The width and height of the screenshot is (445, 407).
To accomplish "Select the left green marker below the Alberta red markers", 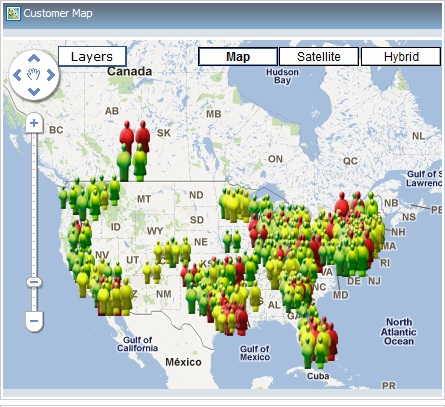I will pos(124,163).
